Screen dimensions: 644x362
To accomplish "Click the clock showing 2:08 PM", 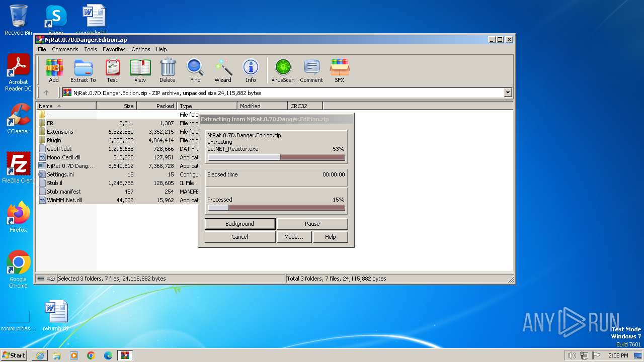I will (618, 355).
